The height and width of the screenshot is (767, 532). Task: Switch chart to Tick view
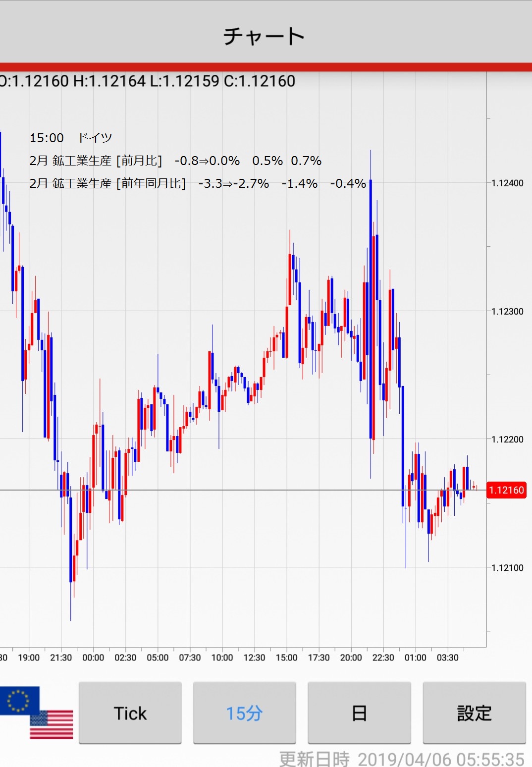pyautogui.click(x=130, y=713)
